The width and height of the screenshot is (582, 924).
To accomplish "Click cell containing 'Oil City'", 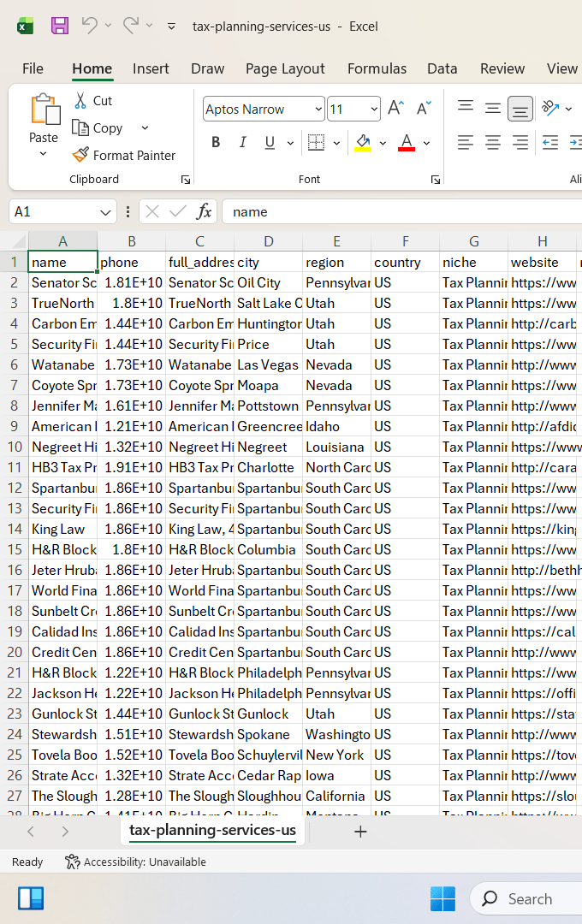I will tap(268, 283).
